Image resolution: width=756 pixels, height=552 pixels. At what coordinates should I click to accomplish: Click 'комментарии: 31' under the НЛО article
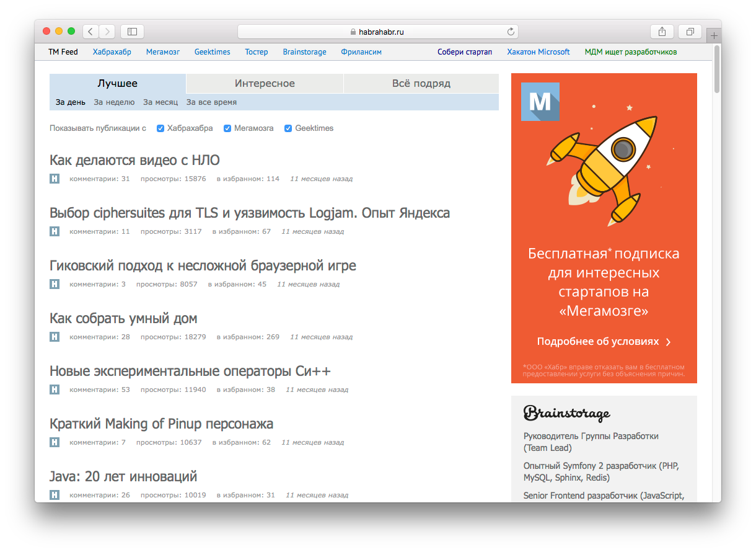coord(99,179)
